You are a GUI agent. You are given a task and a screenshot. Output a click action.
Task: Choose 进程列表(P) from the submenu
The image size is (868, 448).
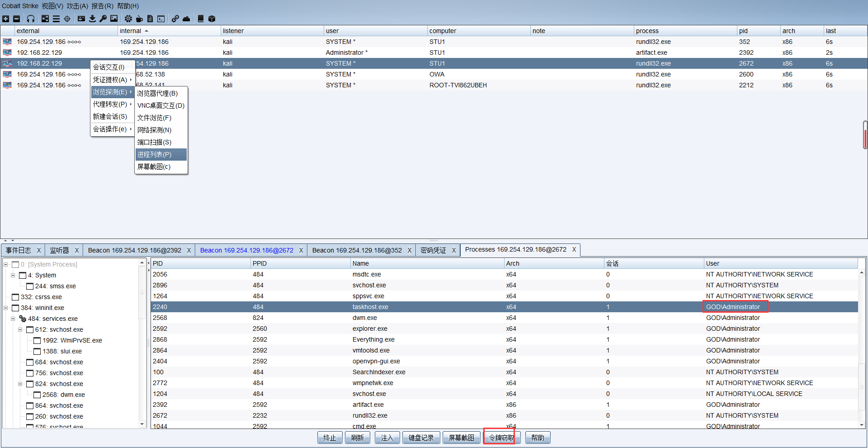(161, 154)
